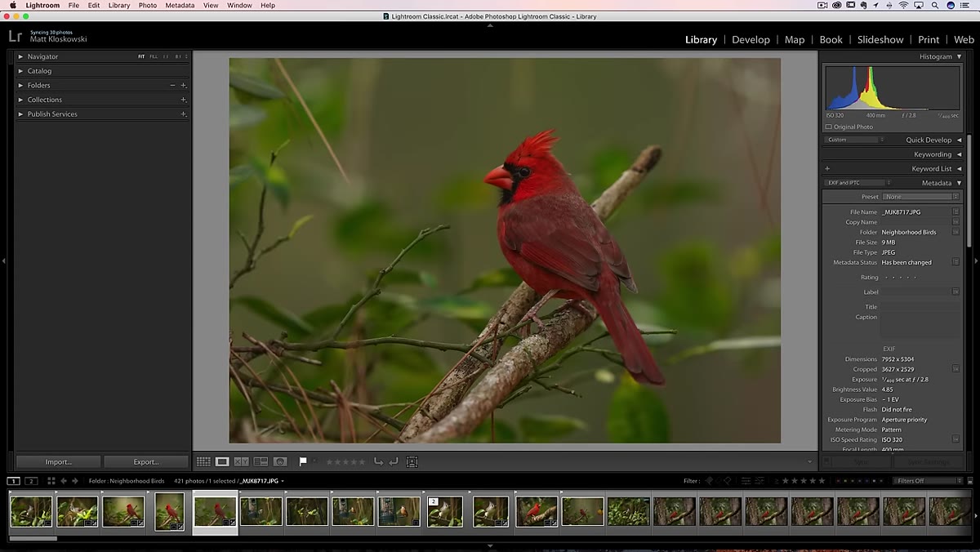Viewport: 980px width, 552px height.
Task: Switch to the Print module
Action: pos(929,39)
